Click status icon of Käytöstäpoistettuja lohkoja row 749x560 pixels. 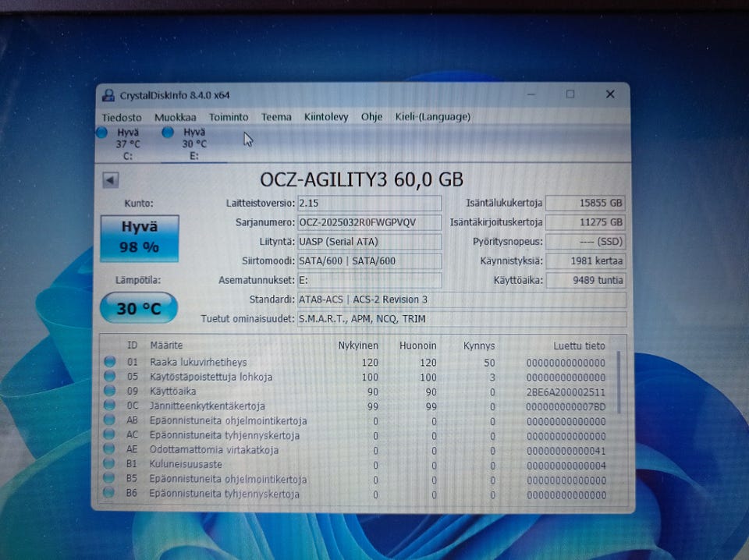click(x=110, y=376)
